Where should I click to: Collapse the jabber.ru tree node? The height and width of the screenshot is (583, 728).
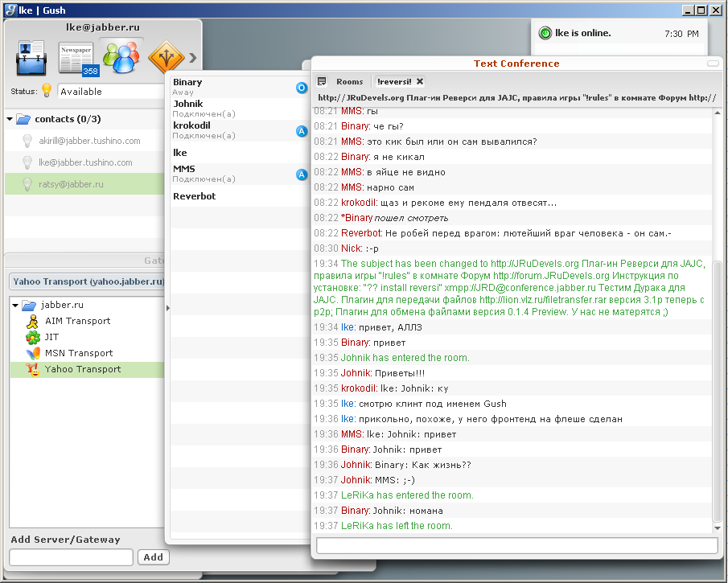click(15, 306)
